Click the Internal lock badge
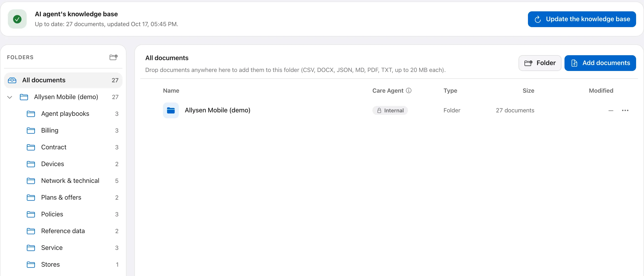The height and width of the screenshot is (276, 644). tap(390, 110)
